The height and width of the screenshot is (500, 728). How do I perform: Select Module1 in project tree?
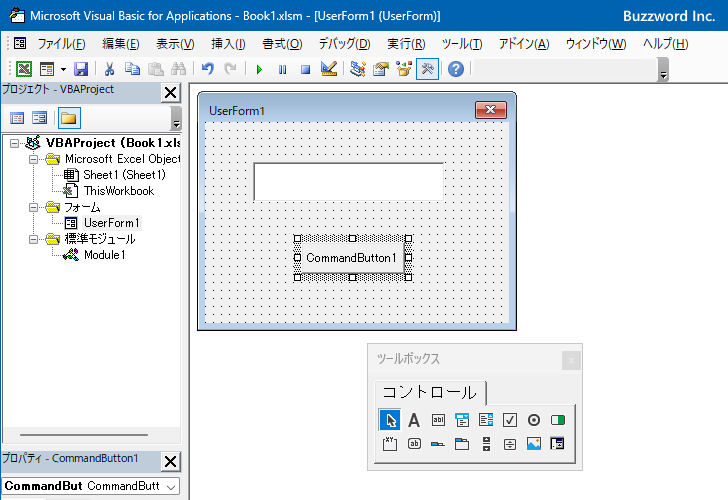point(104,255)
